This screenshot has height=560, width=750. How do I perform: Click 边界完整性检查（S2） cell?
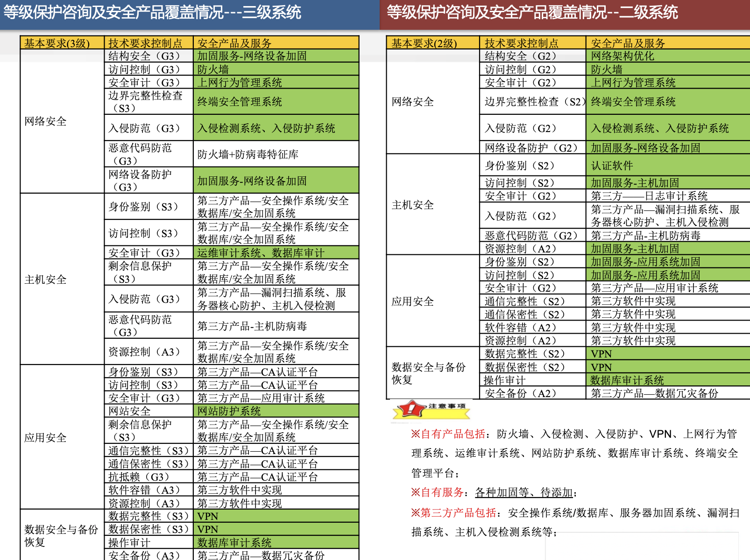[x=532, y=102]
